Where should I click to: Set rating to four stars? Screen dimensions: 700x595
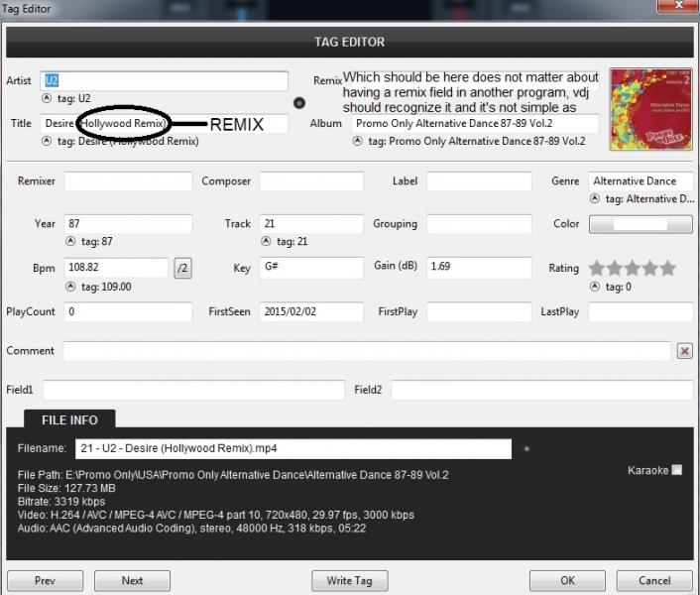point(650,269)
